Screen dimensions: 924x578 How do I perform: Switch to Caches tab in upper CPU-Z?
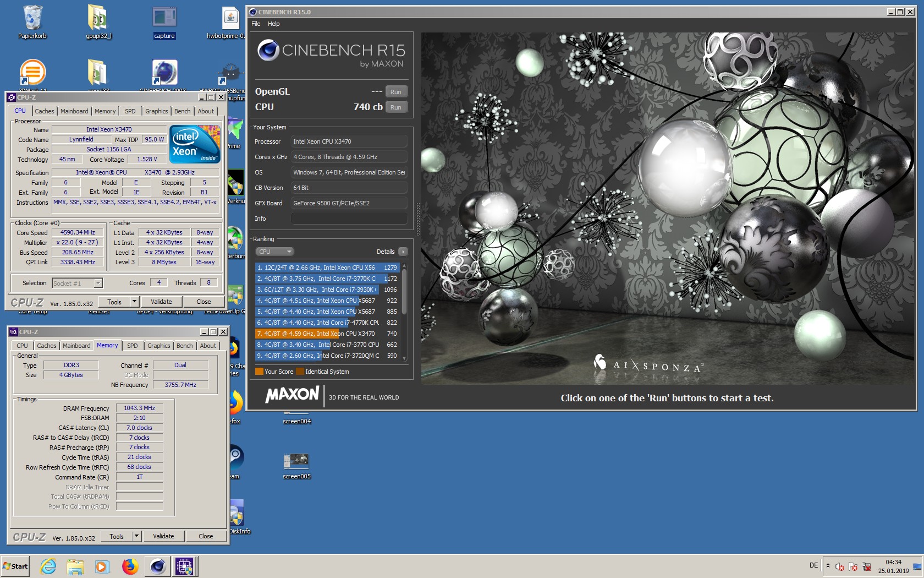pos(45,111)
